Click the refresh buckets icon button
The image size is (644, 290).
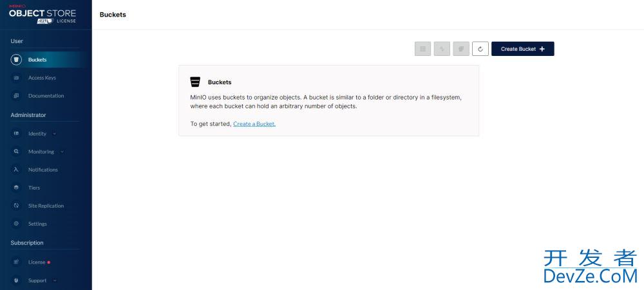480,49
